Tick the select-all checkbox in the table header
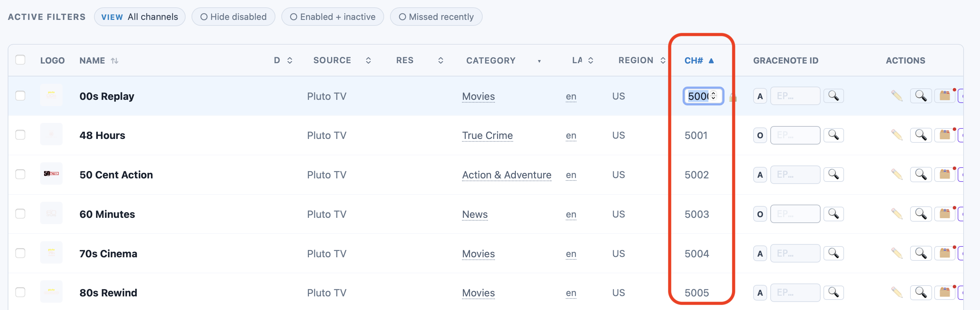This screenshot has height=310, width=980. click(x=20, y=60)
